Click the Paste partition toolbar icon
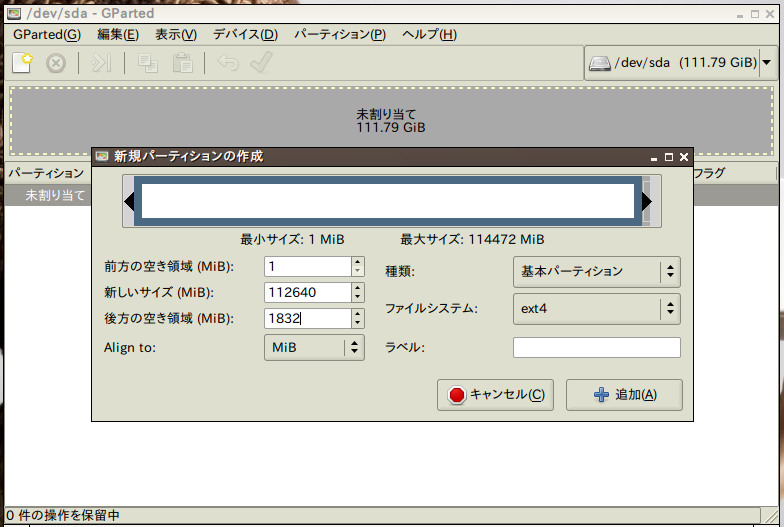 pyautogui.click(x=182, y=63)
